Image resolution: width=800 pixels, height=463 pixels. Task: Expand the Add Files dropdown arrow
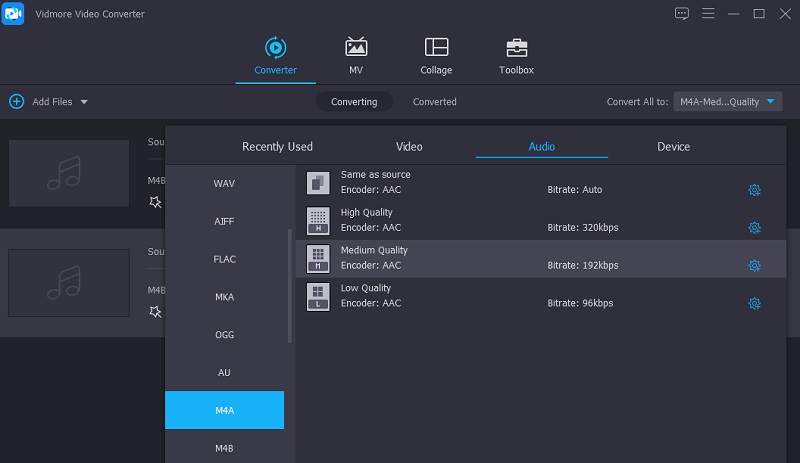click(84, 102)
